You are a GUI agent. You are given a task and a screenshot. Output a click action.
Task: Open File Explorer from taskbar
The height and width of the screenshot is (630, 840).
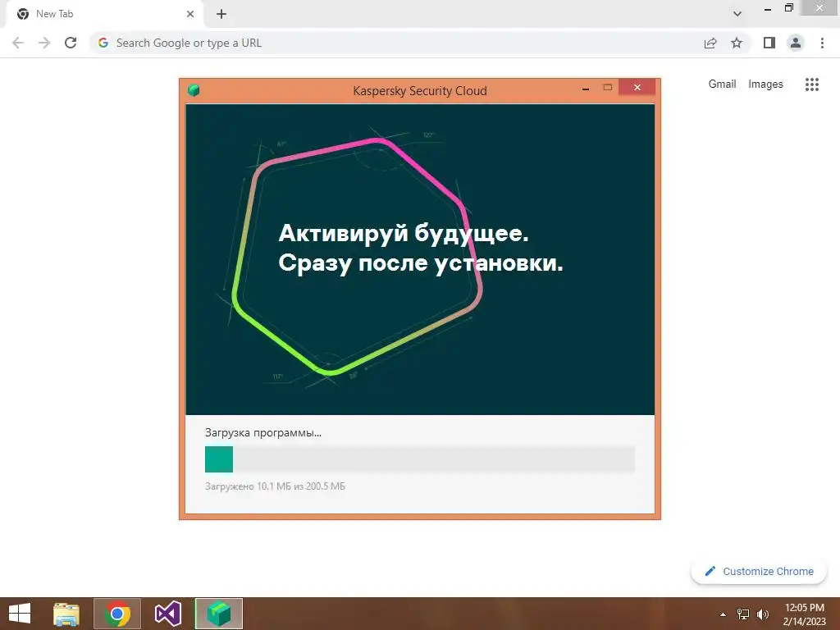click(x=66, y=614)
